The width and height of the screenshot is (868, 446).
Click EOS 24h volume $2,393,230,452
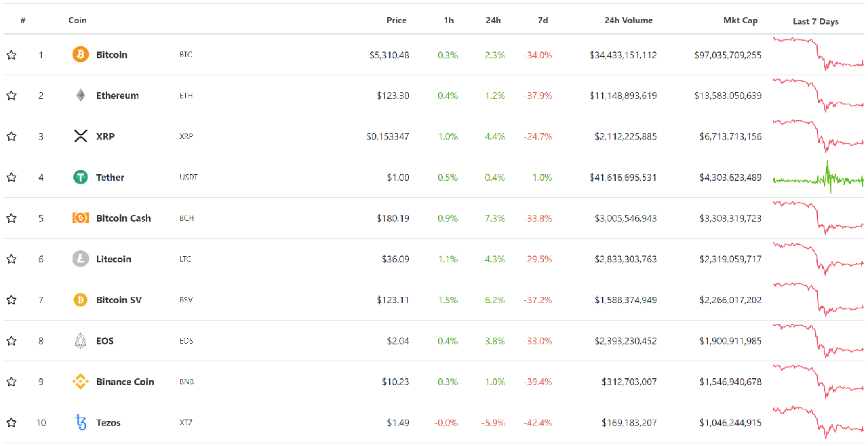coord(626,341)
